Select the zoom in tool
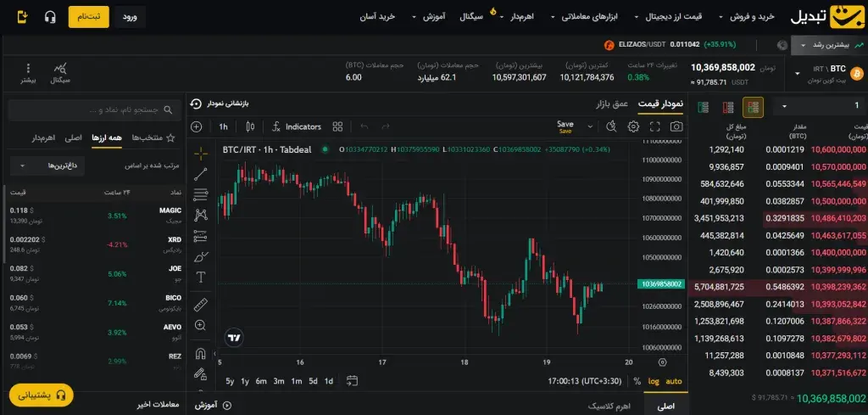The height and width of the screenshot is (415, 868). [x=201, y=325]
